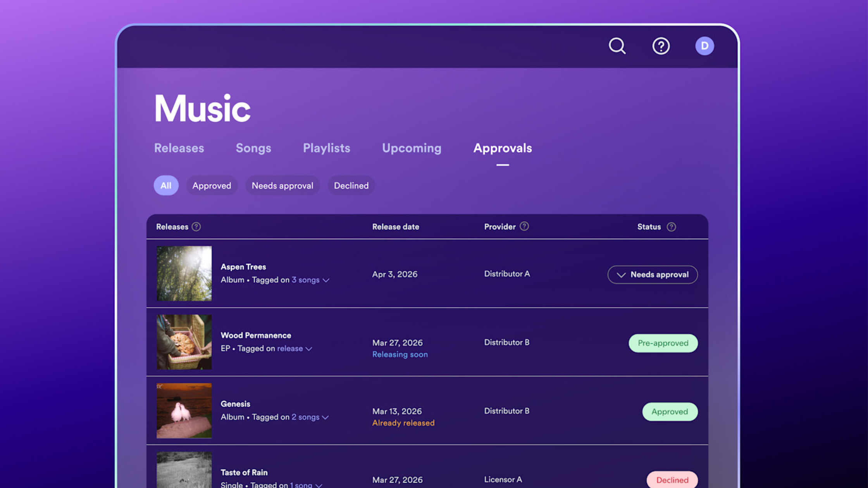Image resolution: width=868 pixels, height=488 pixels.
Task: Show info tooltip next to Status column
Action: [671, 227]
